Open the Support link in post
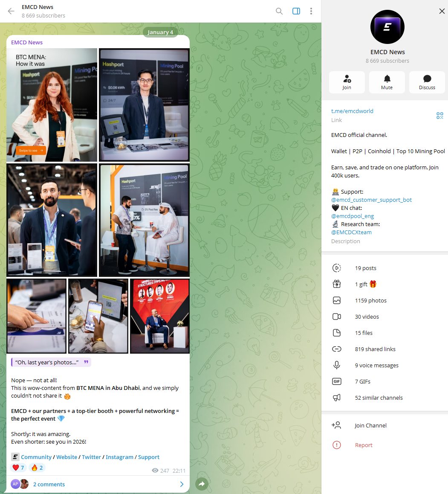The height and width of the screenshot is (494, 448). point(149,457)
